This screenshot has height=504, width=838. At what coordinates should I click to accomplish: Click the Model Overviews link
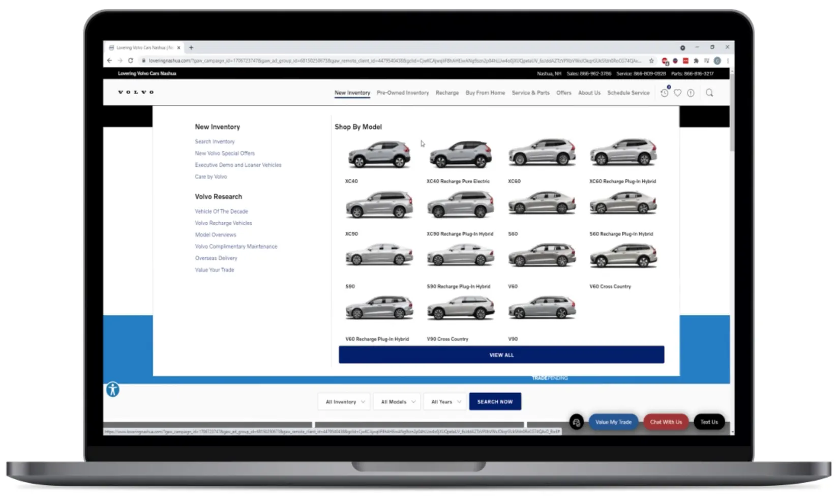(216, 234)
